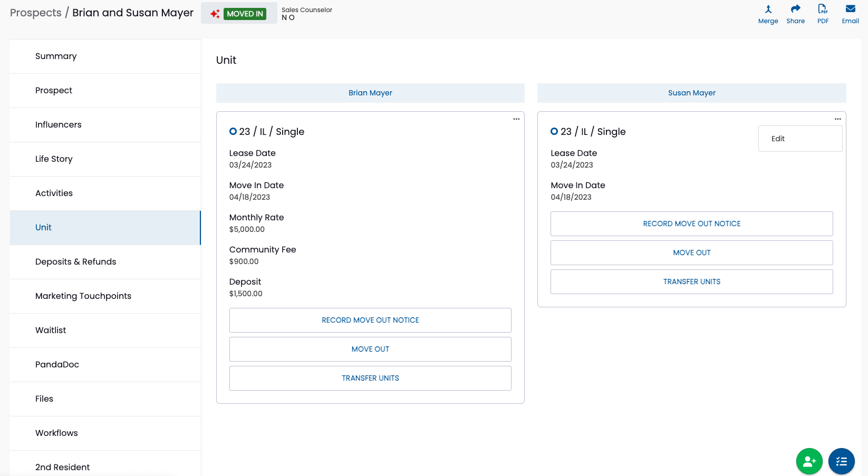Click Brian's Lease Date 03/24/2023

coord(250,165)
